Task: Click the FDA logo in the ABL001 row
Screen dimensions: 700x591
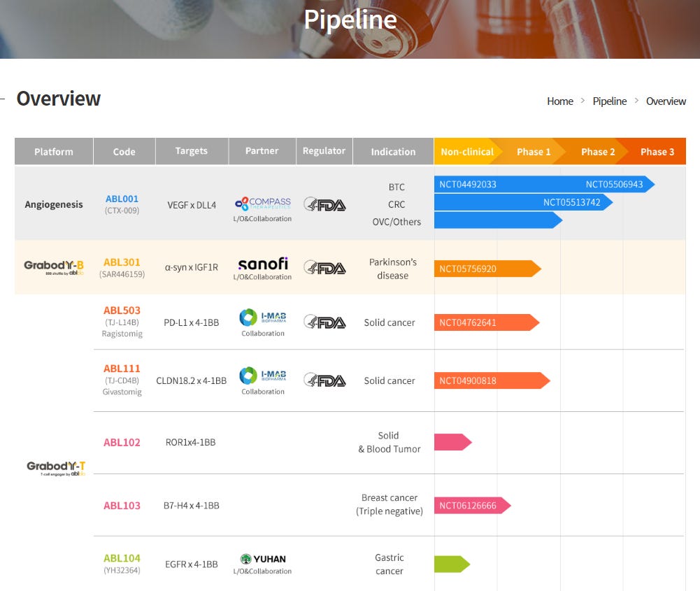Action: click(324, 204)
